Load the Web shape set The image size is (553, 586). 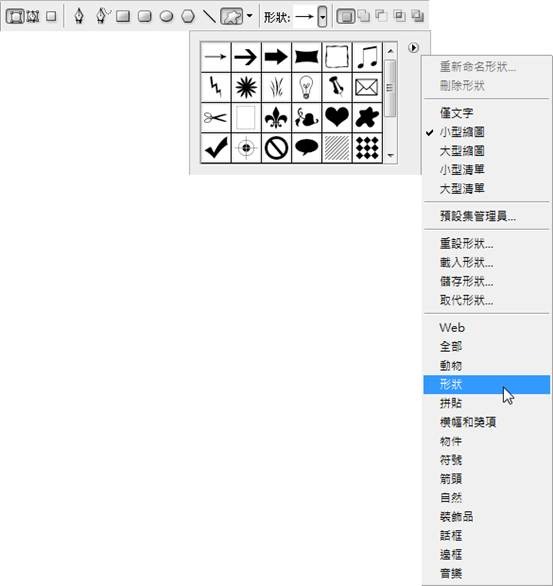tap(452, 328)
